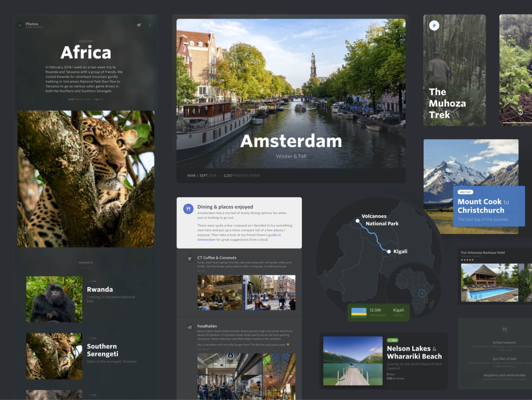Select the Rwanda photoset
The image size is (532, 400).
[54, 299]
